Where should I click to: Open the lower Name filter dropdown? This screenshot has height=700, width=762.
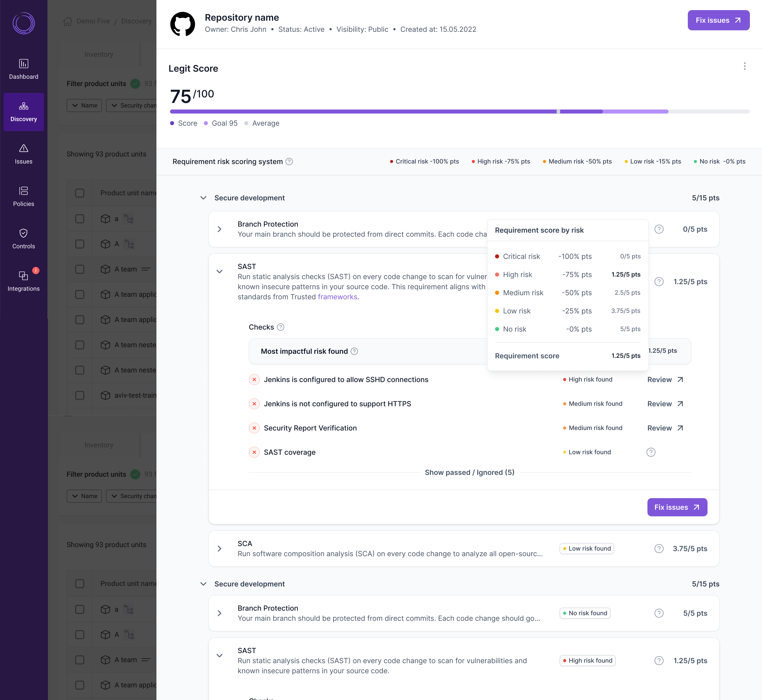pos(84,496)
